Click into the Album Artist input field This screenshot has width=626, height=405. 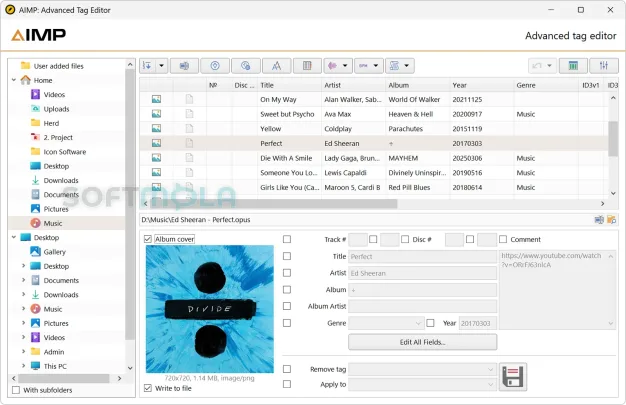(x=422, y=306)
